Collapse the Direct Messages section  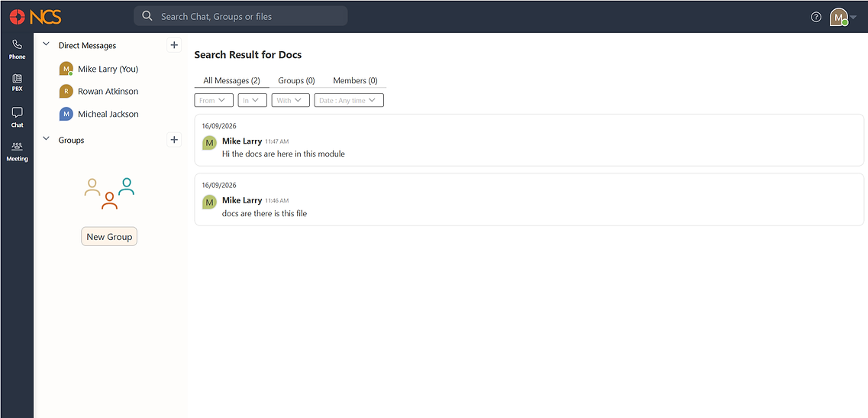pyautogui.click(x=46, y=44)
